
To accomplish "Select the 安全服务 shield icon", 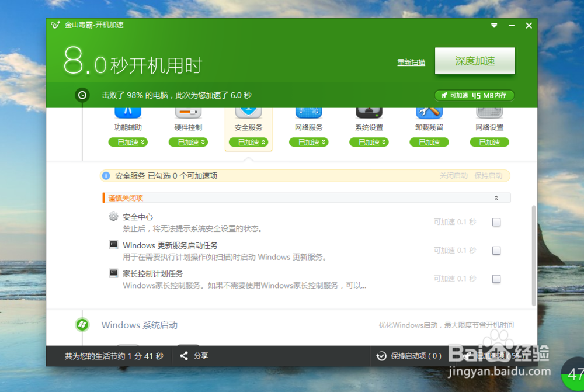I will (x=248, y=113).
